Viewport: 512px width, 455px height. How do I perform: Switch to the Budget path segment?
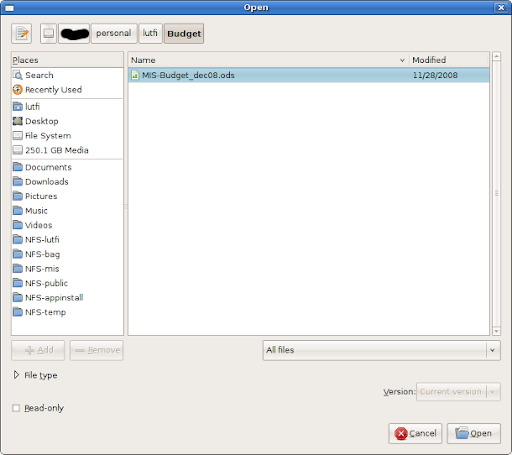(184, 33)
